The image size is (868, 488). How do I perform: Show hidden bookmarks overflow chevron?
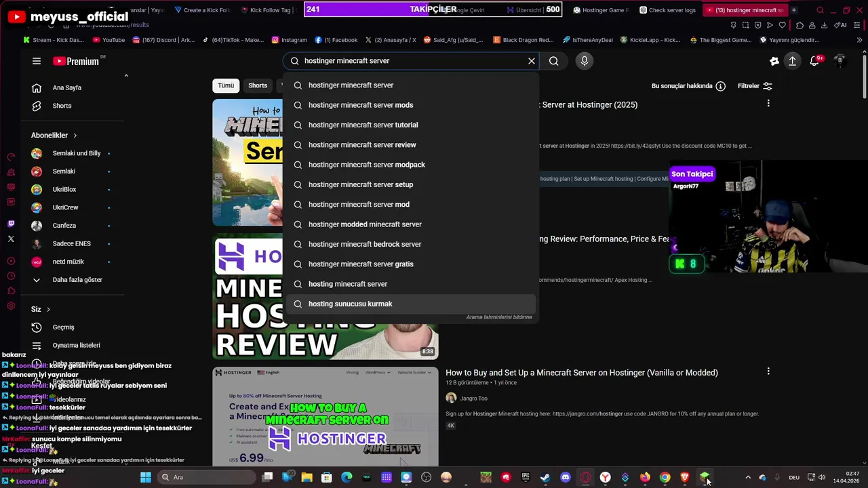pyautogui.click(x=860, y=40)
